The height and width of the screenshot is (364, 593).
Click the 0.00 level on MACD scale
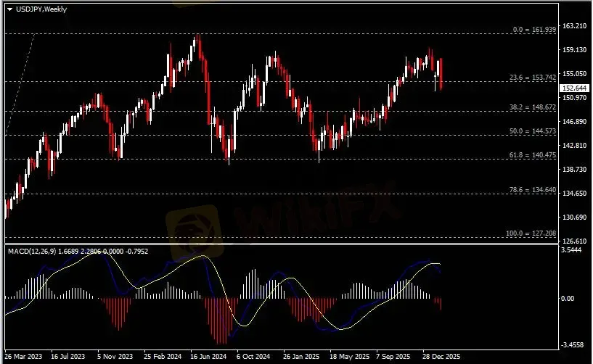tap(570, 298)
